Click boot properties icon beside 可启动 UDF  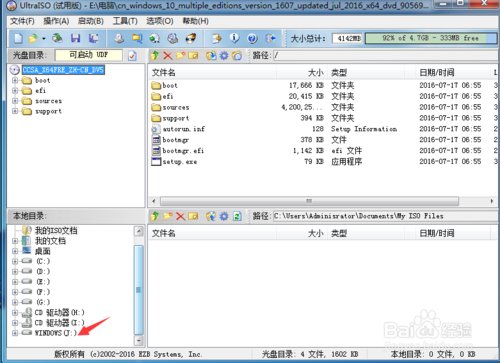pos(132,55)
